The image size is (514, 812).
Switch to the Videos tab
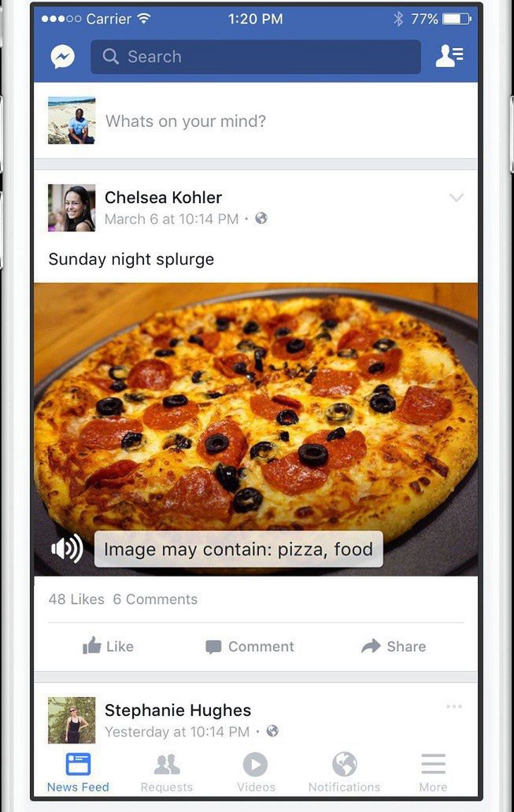tap(256, 773)
